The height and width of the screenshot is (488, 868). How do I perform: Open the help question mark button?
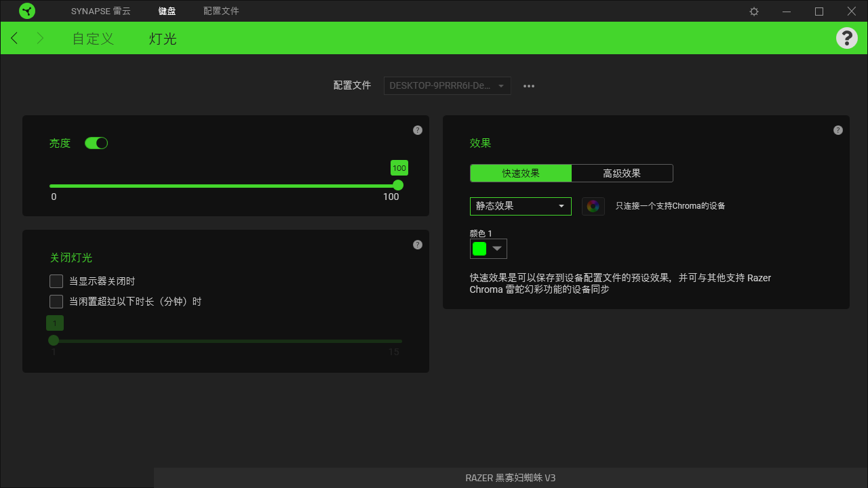pyautogui.click(x=846, y=38)
